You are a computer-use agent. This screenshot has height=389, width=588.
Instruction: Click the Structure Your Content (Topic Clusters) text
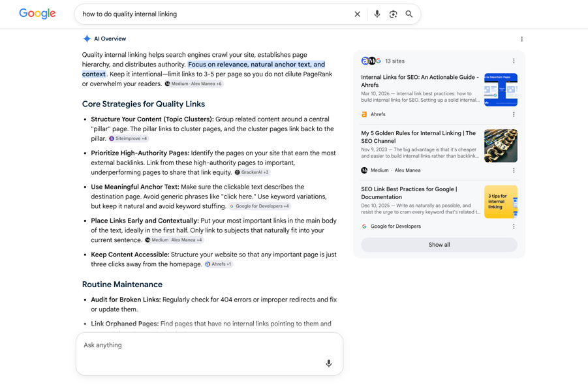(x=152, y=119)
